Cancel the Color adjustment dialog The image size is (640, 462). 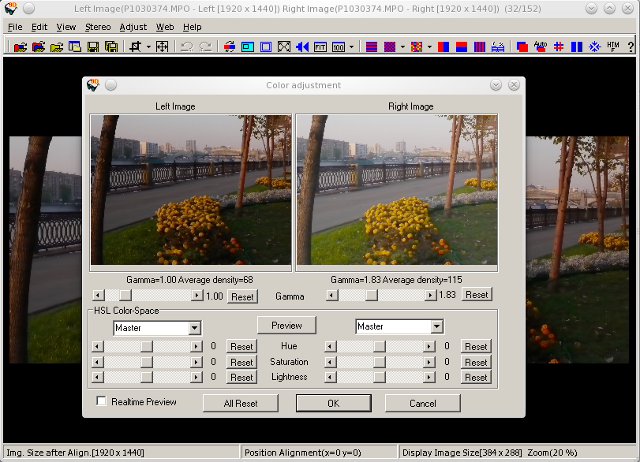423,403
